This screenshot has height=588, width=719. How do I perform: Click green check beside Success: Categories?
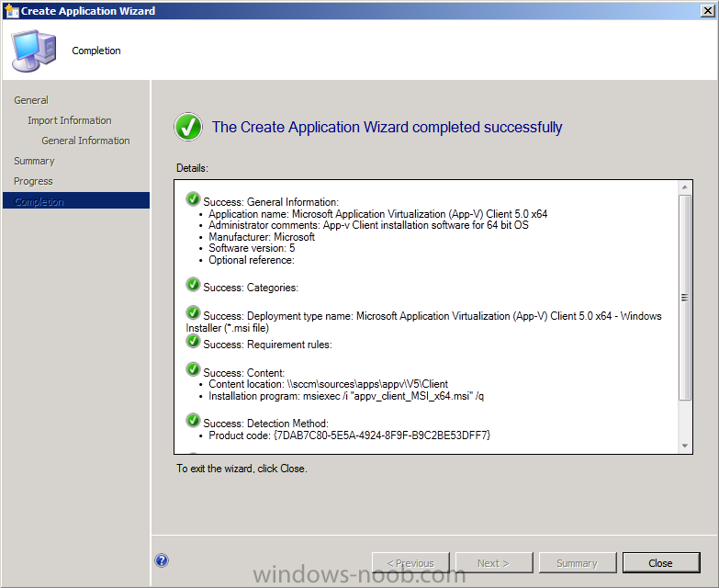(193, 285)
